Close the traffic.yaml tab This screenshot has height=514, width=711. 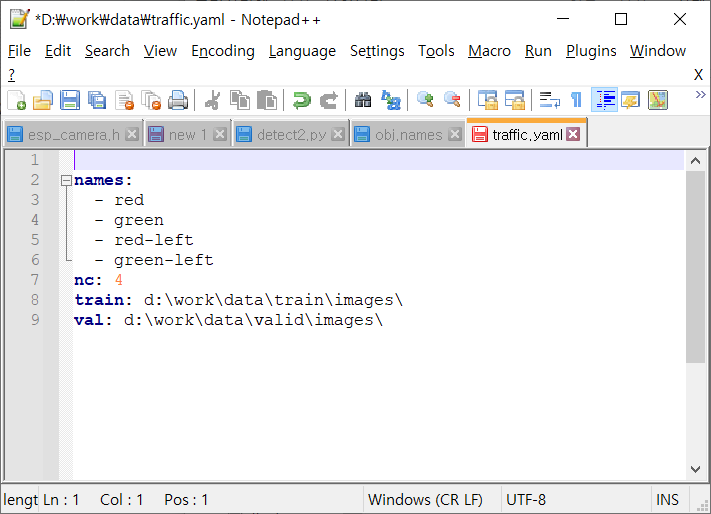click(x=573, y=134)
